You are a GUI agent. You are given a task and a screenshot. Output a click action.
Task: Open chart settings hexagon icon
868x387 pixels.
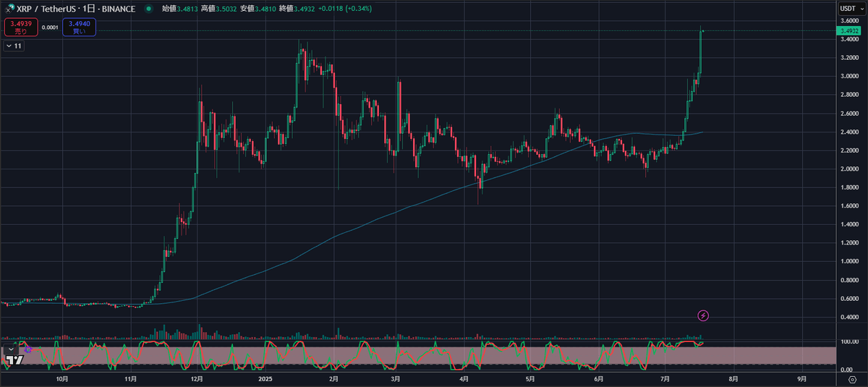click(x=853, y=378)
